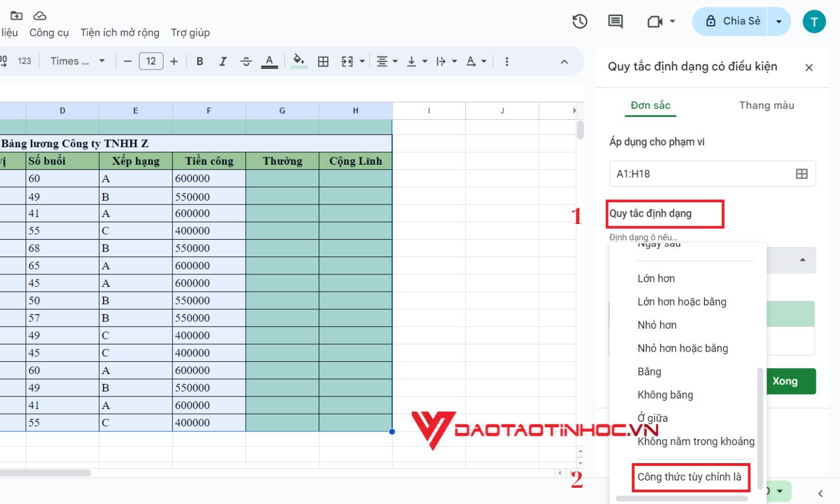Click the A1:H18 range input field
This screenshot has width=840, height=504.
click(700, 174)
